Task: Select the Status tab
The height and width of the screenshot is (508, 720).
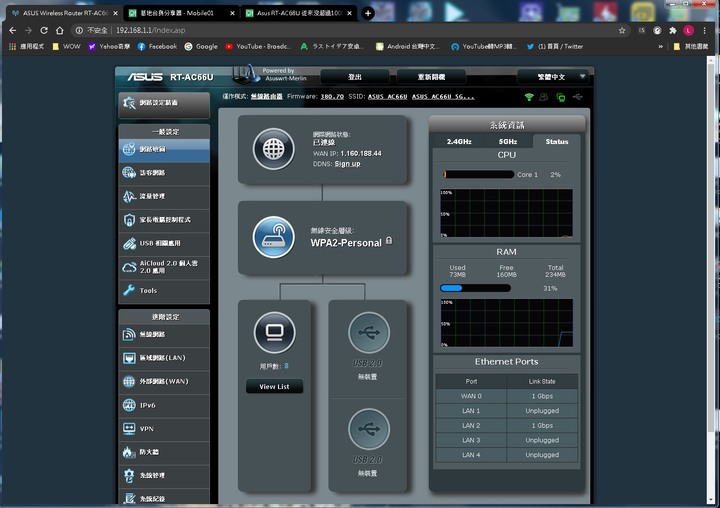Action: click(x=557, y=141)
